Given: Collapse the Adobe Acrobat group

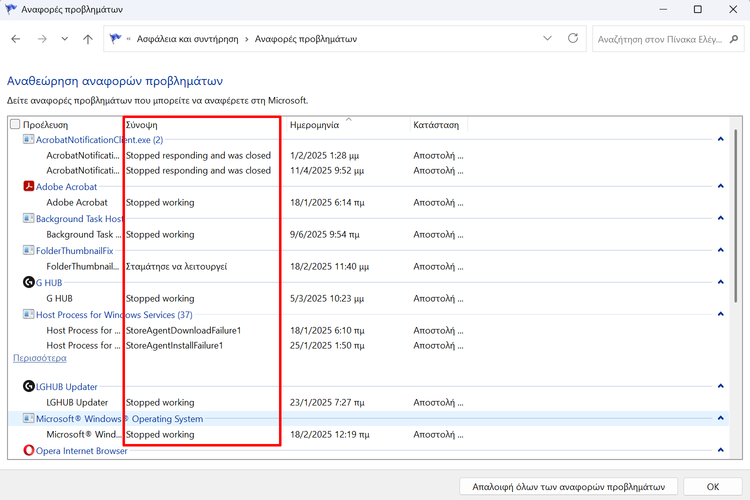Looking at the screenshot, I should (x=720, y=186).
